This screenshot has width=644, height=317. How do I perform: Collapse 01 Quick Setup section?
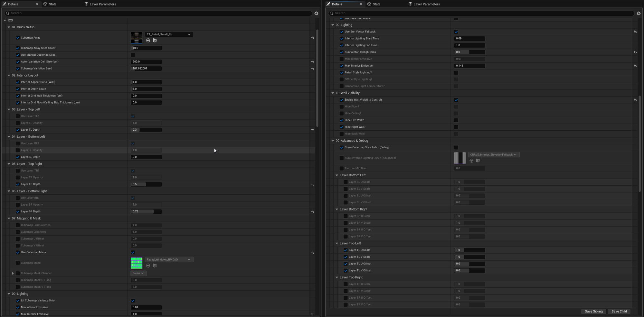point(9,27)
